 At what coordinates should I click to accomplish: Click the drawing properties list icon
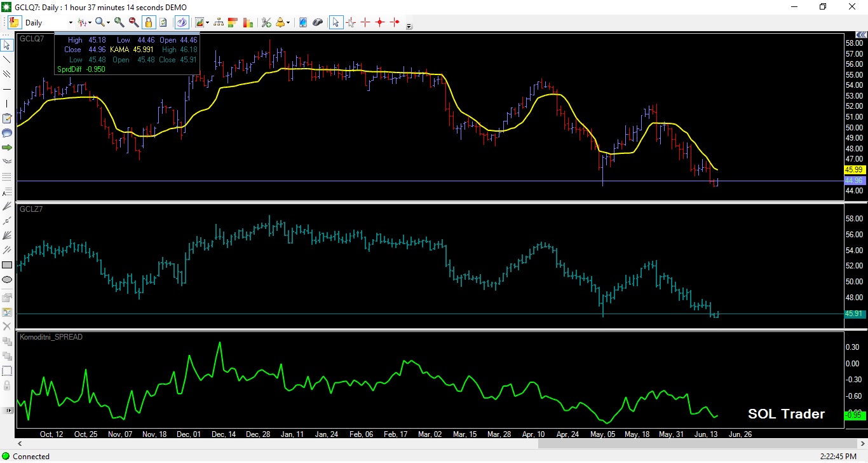pos(7,312)
